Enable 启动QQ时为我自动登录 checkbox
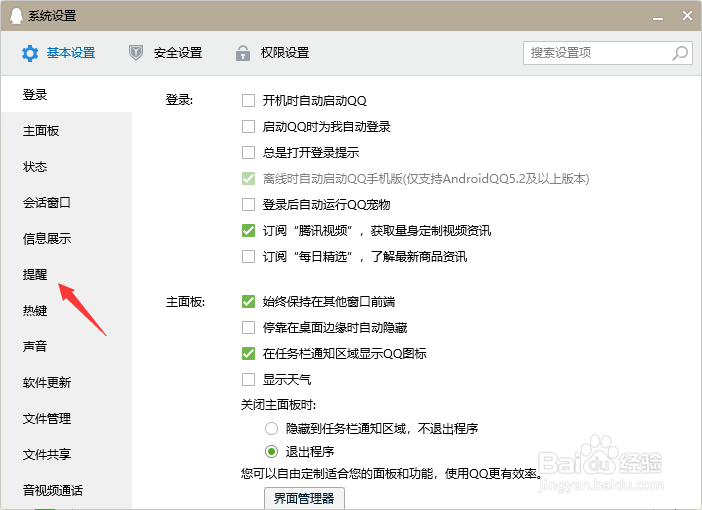The image size is (702, 510). click(x=248, y=126)
